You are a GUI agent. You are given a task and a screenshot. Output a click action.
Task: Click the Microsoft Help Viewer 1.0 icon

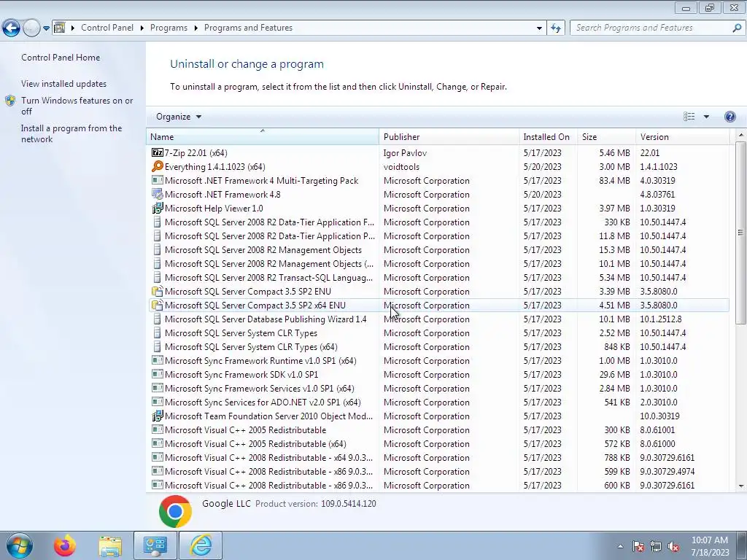[158, 208]
